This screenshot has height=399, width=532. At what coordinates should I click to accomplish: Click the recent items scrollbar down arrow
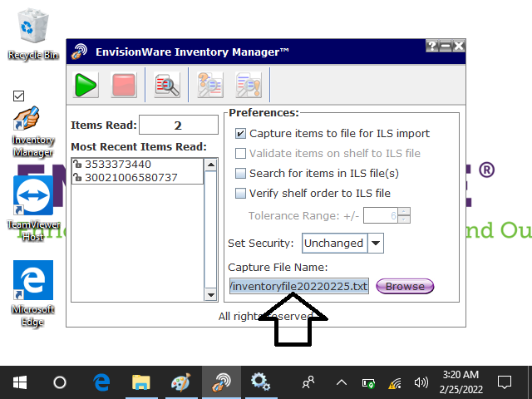point(210,295)
